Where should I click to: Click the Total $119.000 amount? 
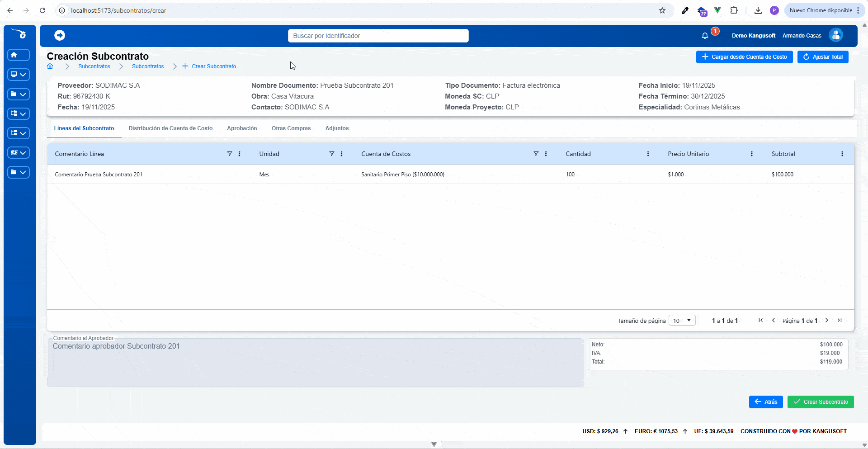pos(831,362)
